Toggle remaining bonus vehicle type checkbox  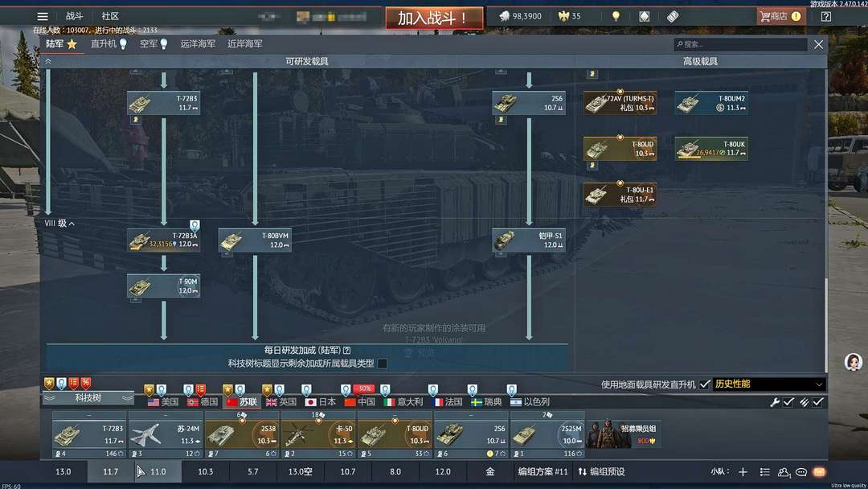point(382,364)
